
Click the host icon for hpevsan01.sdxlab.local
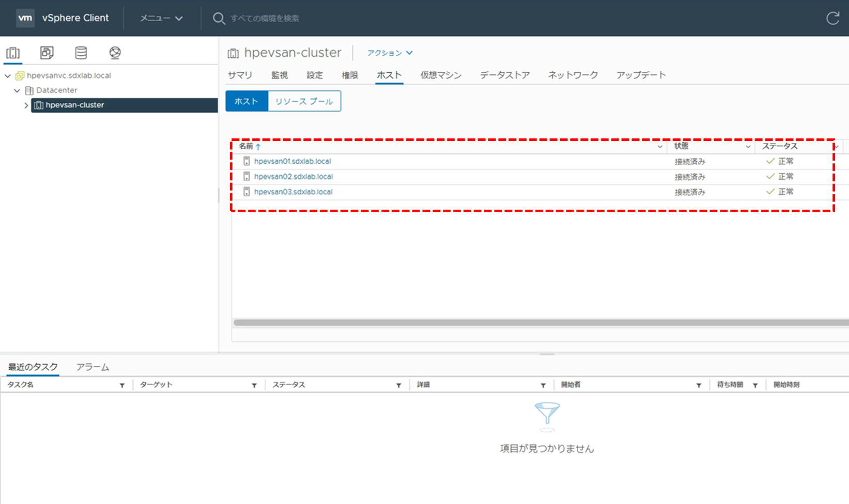click(x=246, y=161)
